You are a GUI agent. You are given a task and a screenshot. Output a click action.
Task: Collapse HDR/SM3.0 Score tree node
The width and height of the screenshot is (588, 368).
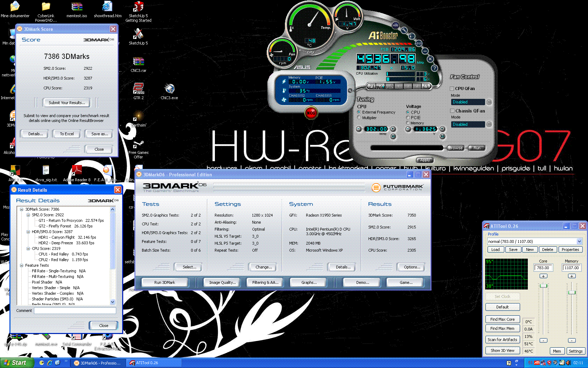coord(28,232)
